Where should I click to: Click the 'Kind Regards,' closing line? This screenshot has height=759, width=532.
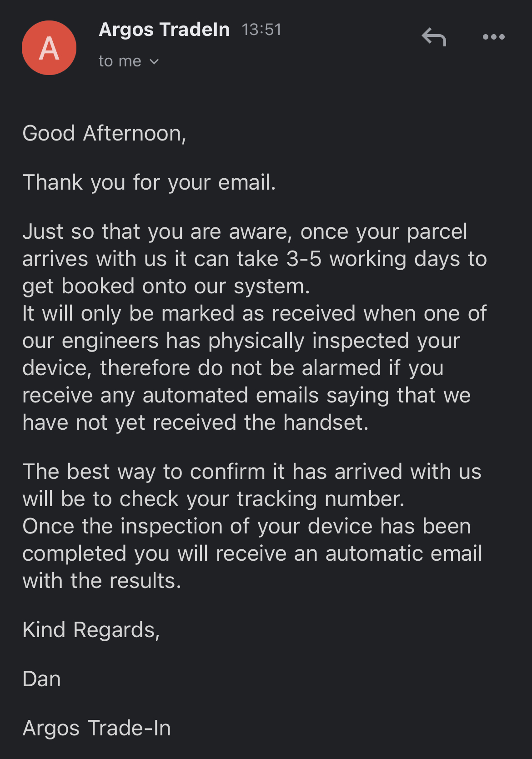point(91,630)
